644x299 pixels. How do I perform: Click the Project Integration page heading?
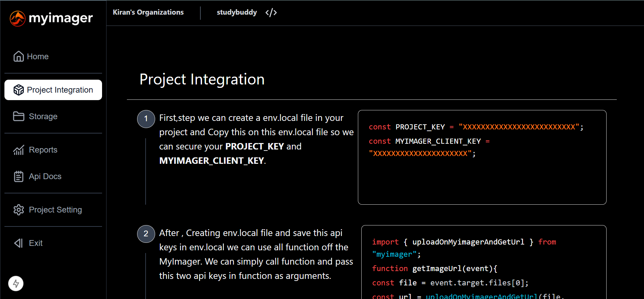(202, 79)
